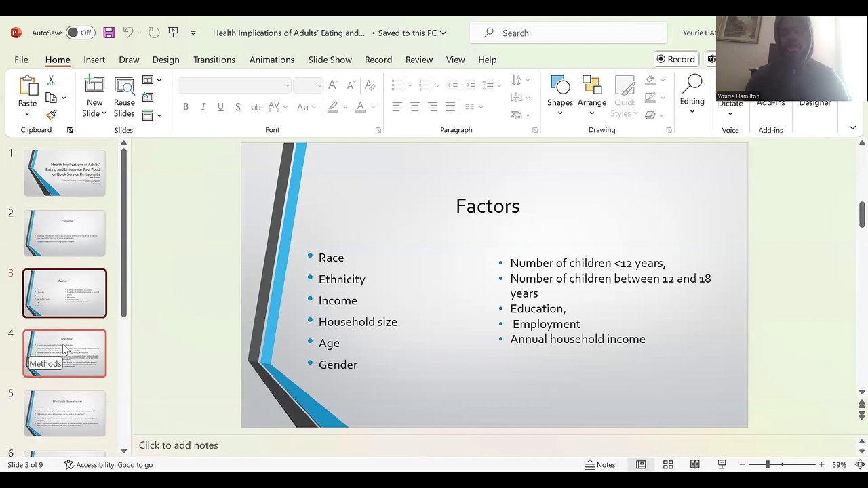This screenshot has width=868, height=488.
Task: Start Slide Show from status bar icon
Action: (722, 464)
